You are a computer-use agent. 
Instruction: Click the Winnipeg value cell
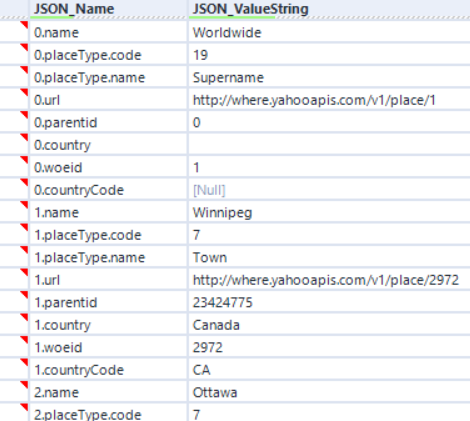(329, 212)
